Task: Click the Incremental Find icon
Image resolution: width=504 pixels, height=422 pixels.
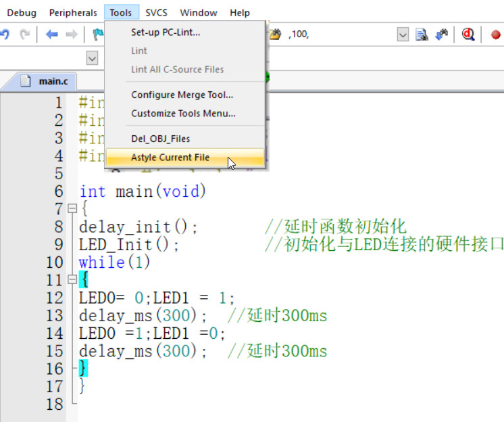Action: [x=442, y=34]
